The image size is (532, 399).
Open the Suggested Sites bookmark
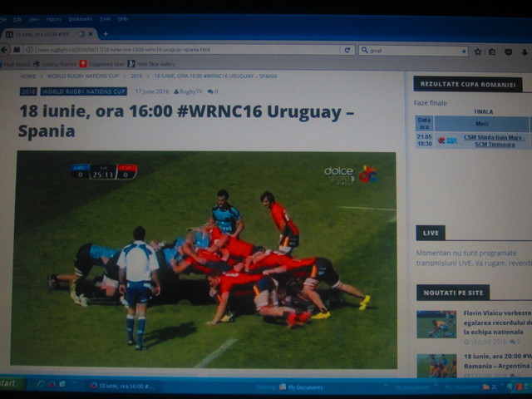pyautogui.click(x=102, y=64)
